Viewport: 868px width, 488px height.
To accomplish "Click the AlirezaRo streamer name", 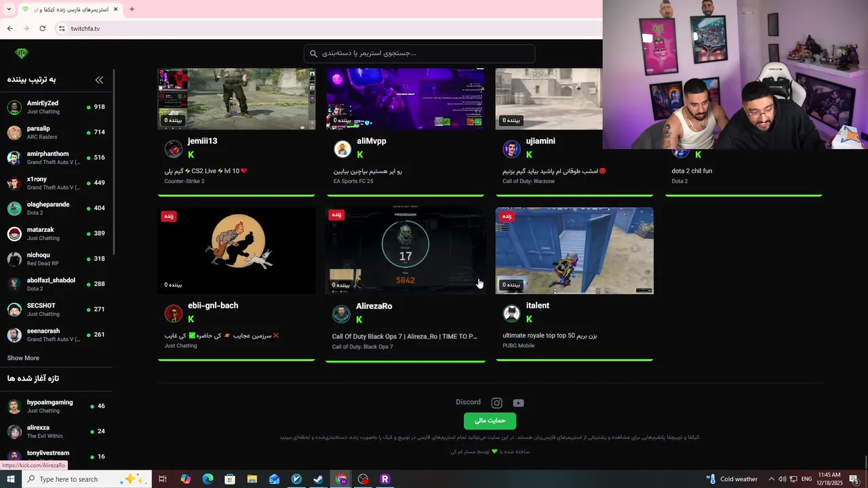I will coord(374,306).
